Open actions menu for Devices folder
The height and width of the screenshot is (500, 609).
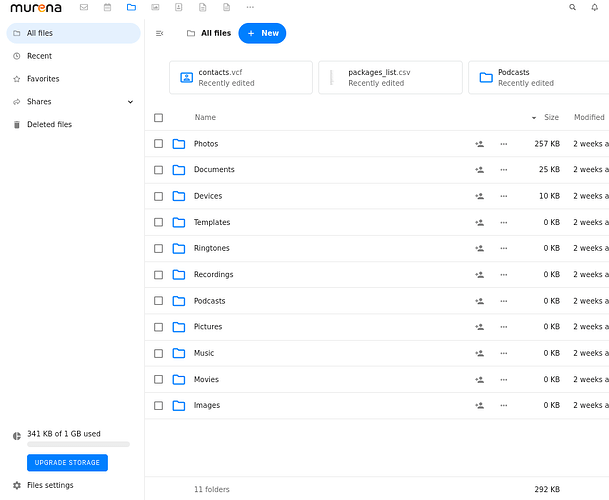[504, 196]
